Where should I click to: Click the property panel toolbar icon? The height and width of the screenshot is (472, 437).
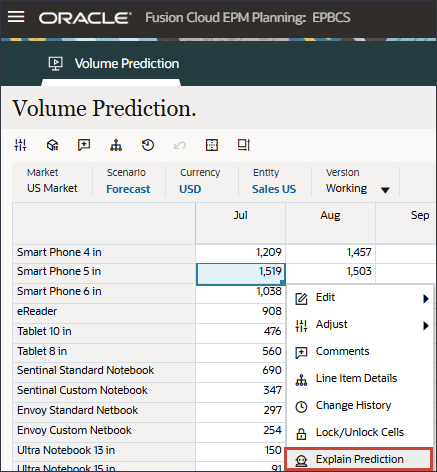click(x=244, y=145)
